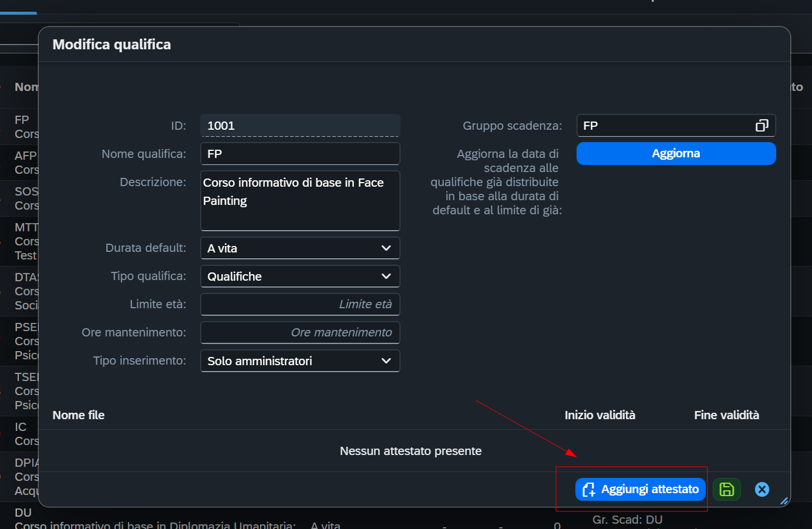This screenshot has height=529, width=812.
Task: Click the Fine validità column header
Action: (x=726, y=415)
